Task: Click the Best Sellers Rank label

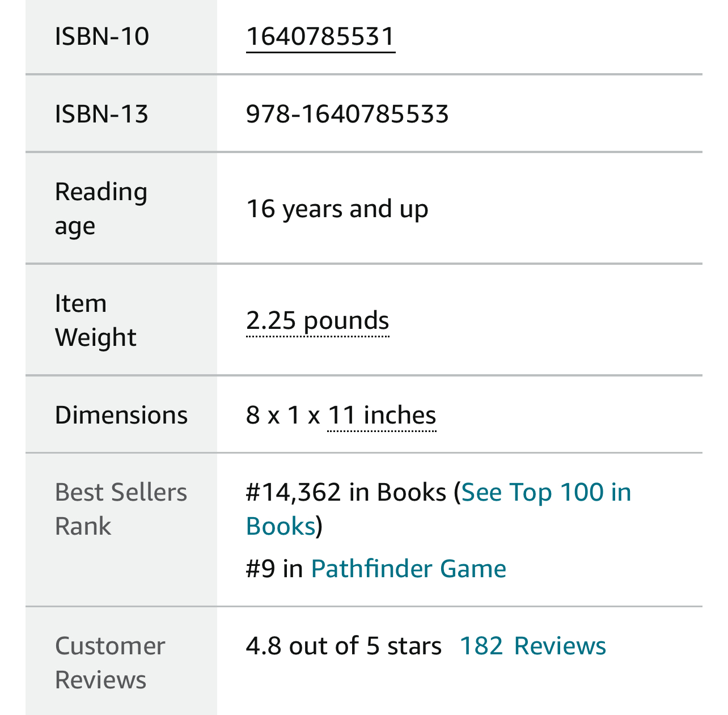Action: click(121, 509)
